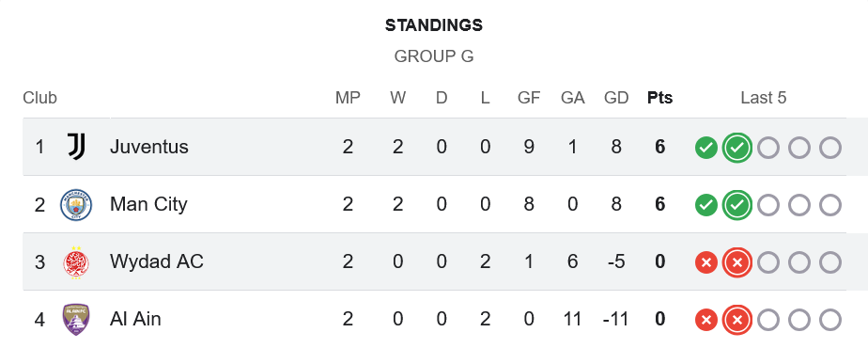Click Al Ain's first red loss icon
The height and width of the screenshot is (364, 868).
tap(706, 320)
